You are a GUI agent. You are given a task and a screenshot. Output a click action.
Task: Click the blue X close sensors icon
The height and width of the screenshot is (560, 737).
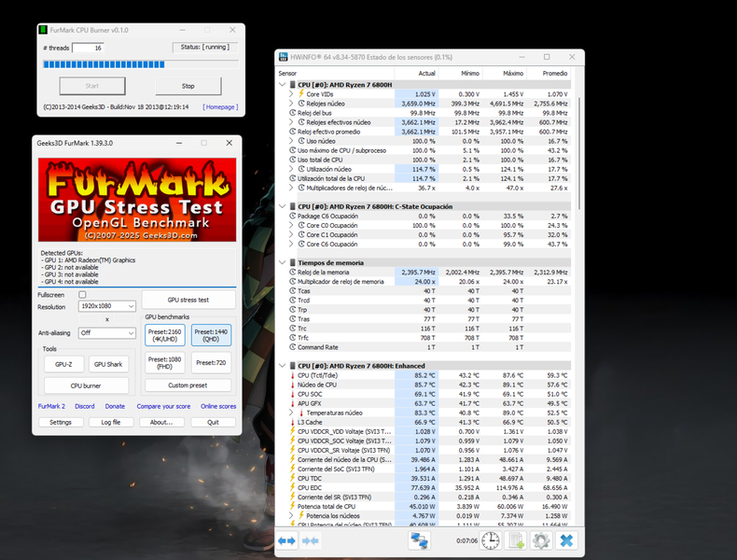[x=565, y=541]
